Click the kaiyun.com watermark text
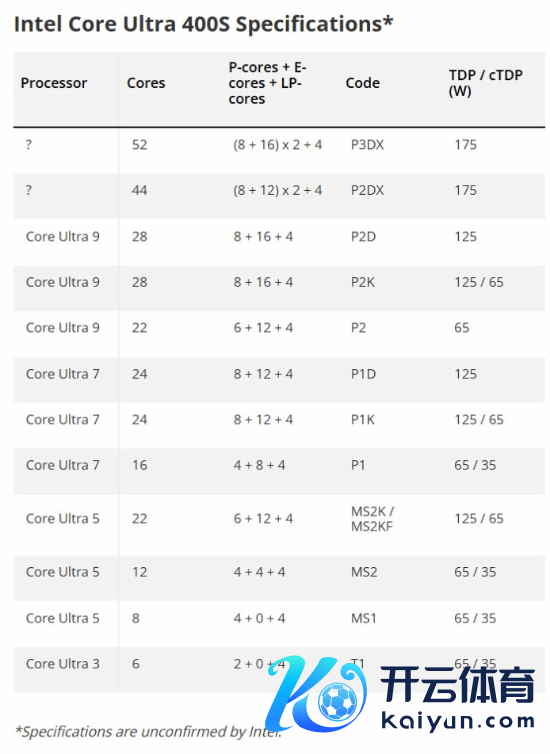The image size is (550, 754). click(458, 721)
